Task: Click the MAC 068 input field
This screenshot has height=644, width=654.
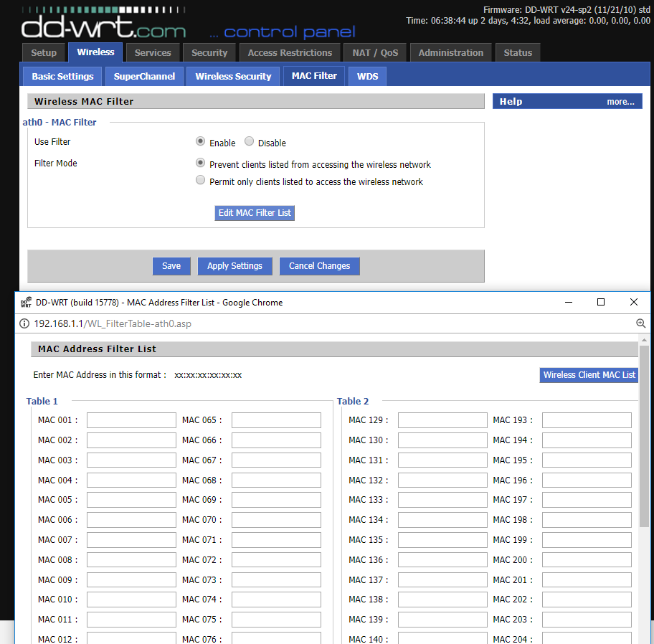Action: click(x=276, y=480)
